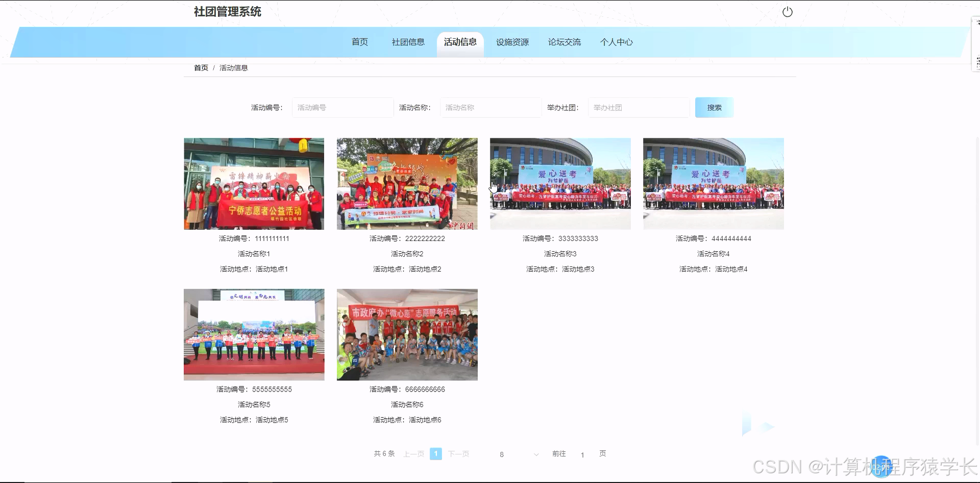Open the 微心愿 activity 6666666666 photo
This screenshot has width=980, height=483.
tap(407, 334)
